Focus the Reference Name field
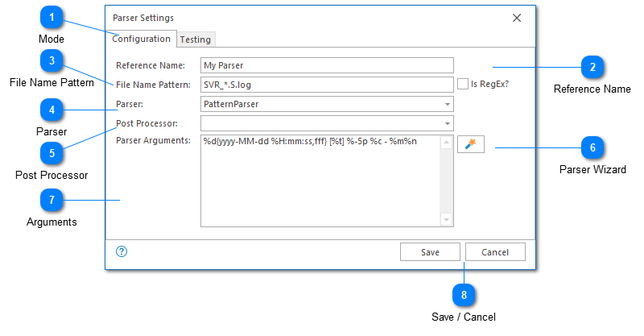644x336 pixels. coord(327,65)
